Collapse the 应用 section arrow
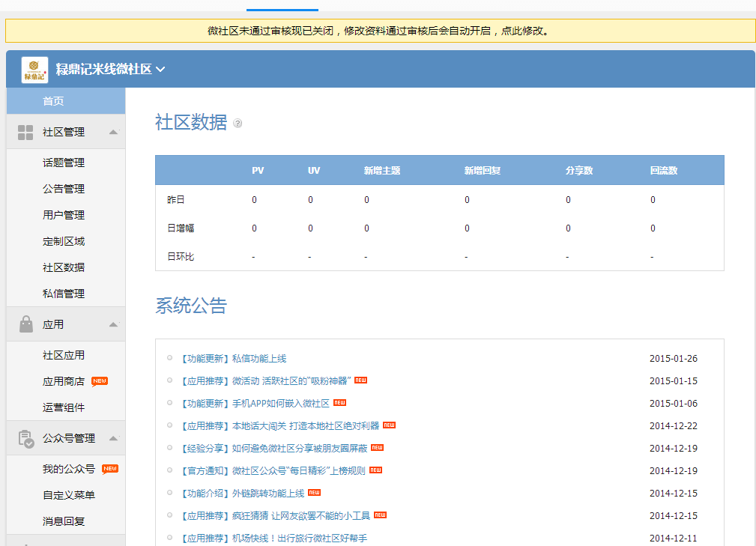Image resolution: width=756 pixels, height=546 pixels. coord(113,324)
